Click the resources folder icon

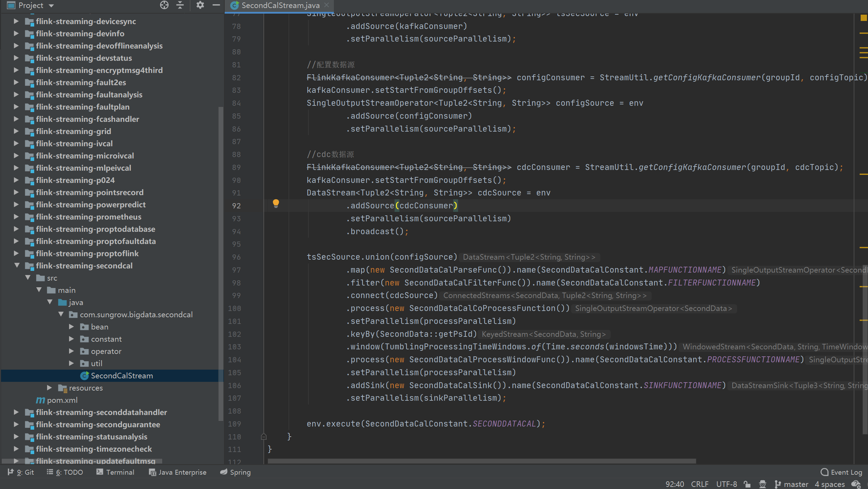(63, 388)
